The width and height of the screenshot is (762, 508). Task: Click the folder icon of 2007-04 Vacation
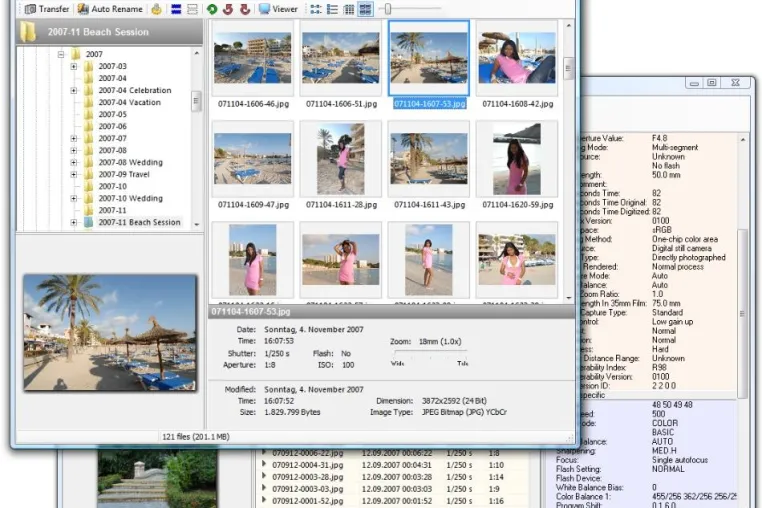click(88, 102)
